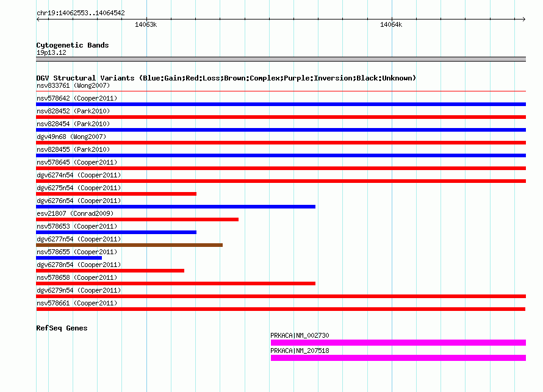Click the nsv833761 (Wong2007) variant label

click(73, 85)
